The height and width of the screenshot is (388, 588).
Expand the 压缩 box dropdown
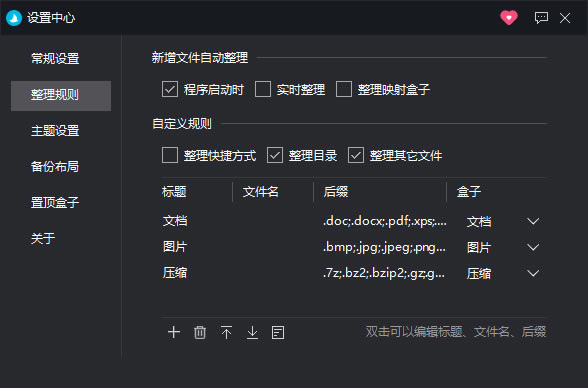coord(533,273)
